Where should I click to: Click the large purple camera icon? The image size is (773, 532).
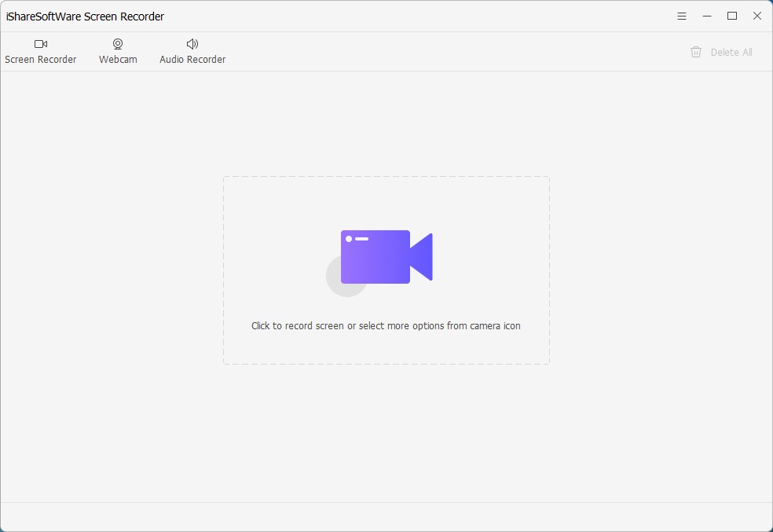pos(376,257)
